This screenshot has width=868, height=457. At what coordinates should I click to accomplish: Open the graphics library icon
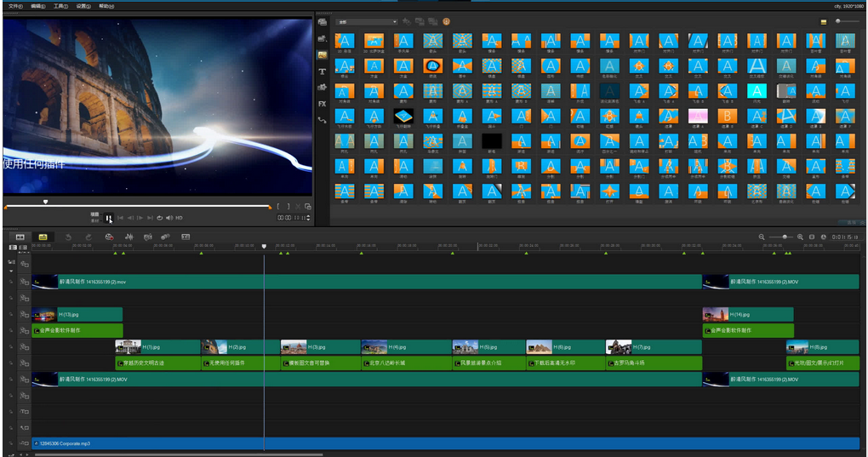click(x=323, y=88)
